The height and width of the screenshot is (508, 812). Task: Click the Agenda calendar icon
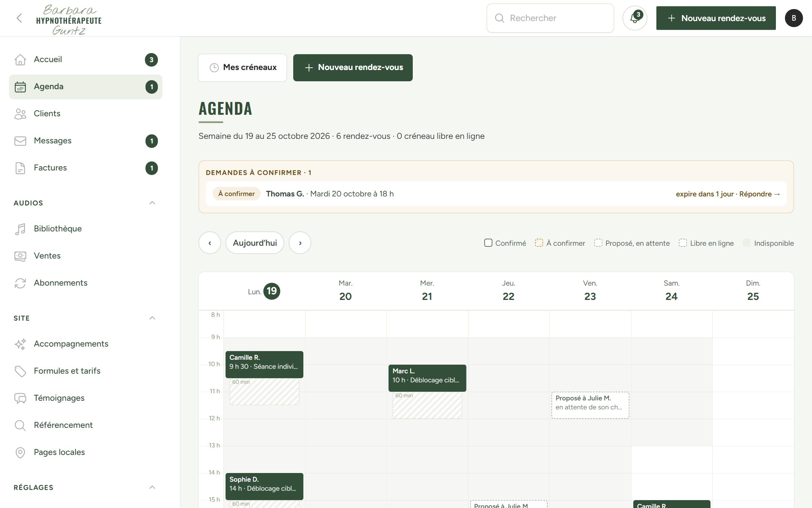click(x=20, y=87)
